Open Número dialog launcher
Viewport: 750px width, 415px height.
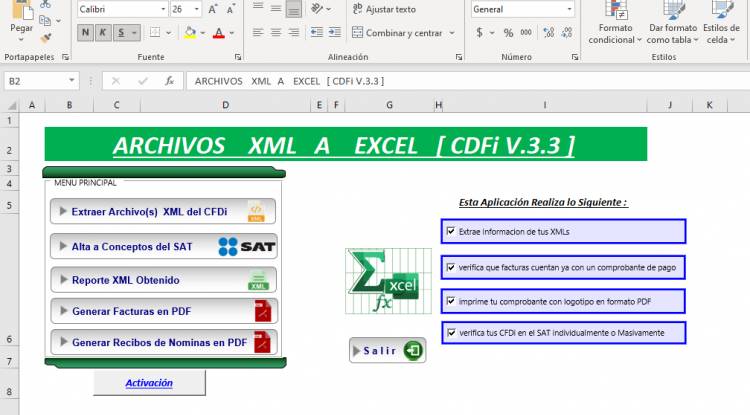pyautogui.click(x=574, y=57)
